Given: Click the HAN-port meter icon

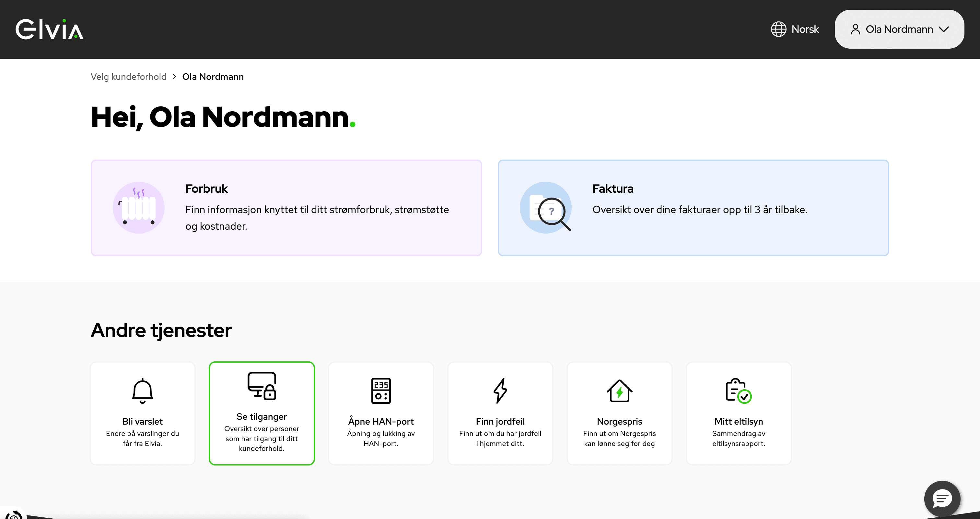Looking at the screenshot, I should point(381,391).
